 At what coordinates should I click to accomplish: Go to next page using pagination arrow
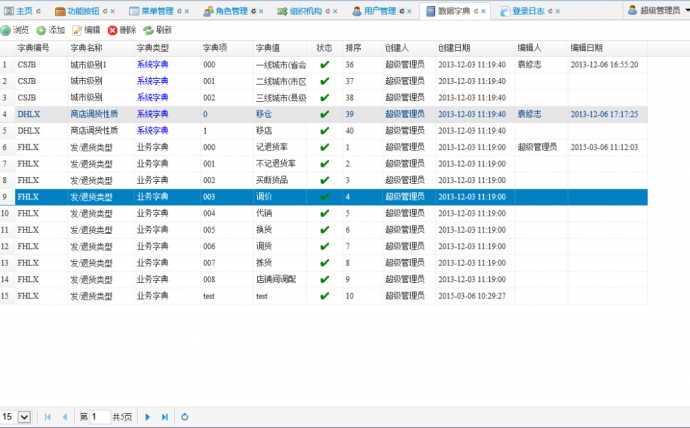[148, 416]
